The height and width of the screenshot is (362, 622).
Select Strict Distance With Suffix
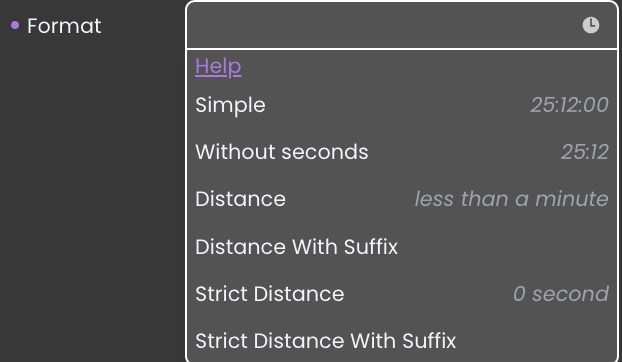coord(402,341)
